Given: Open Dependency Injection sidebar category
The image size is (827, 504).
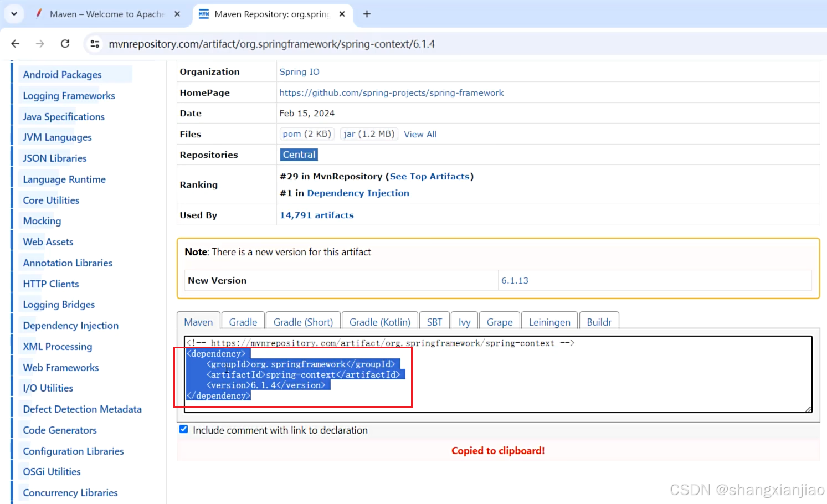Looking at the screenshot, I should (x=71, y=326).
